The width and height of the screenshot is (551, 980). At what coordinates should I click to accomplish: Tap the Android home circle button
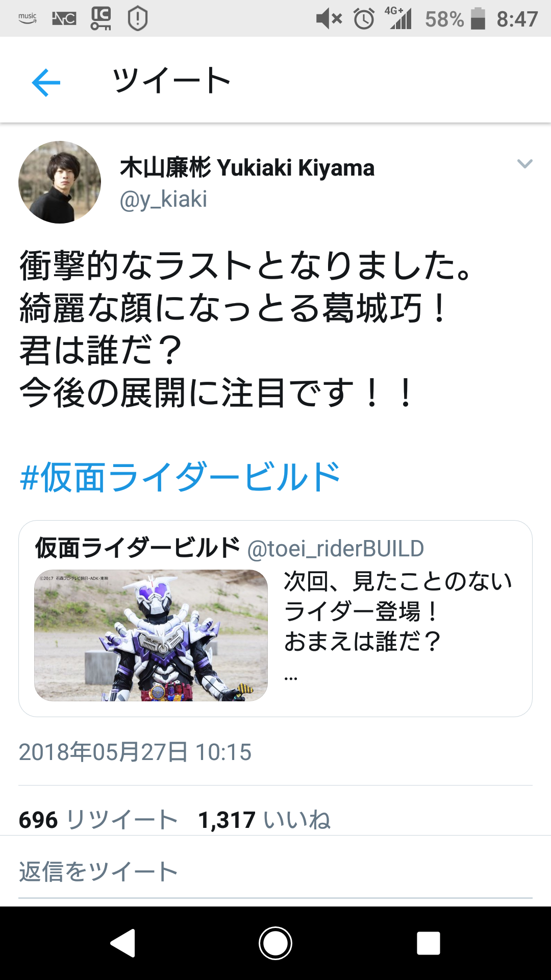pyautogui.click(x=275, y=943)
